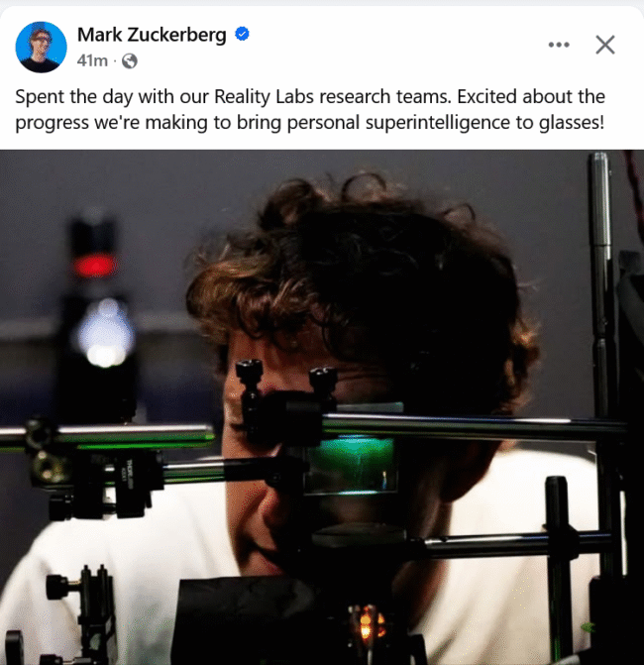Click the 41m timestamp
The image size is (644, 665).
(92, 61)
